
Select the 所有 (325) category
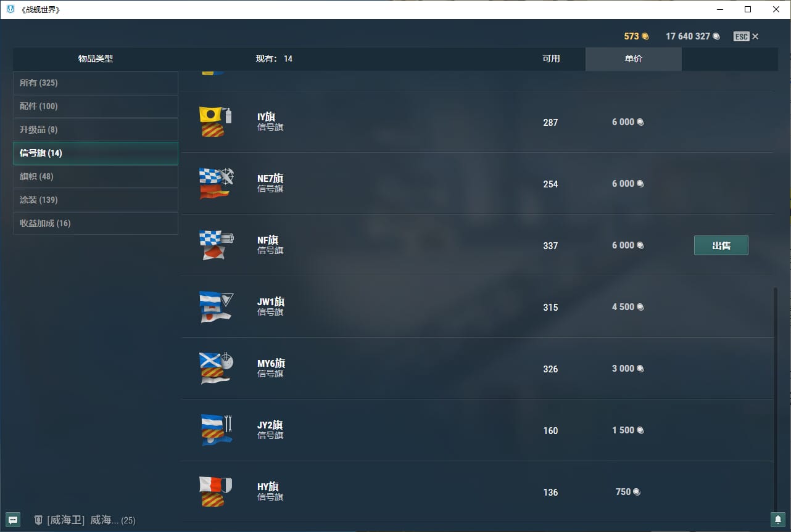click(x=96, y=83)
